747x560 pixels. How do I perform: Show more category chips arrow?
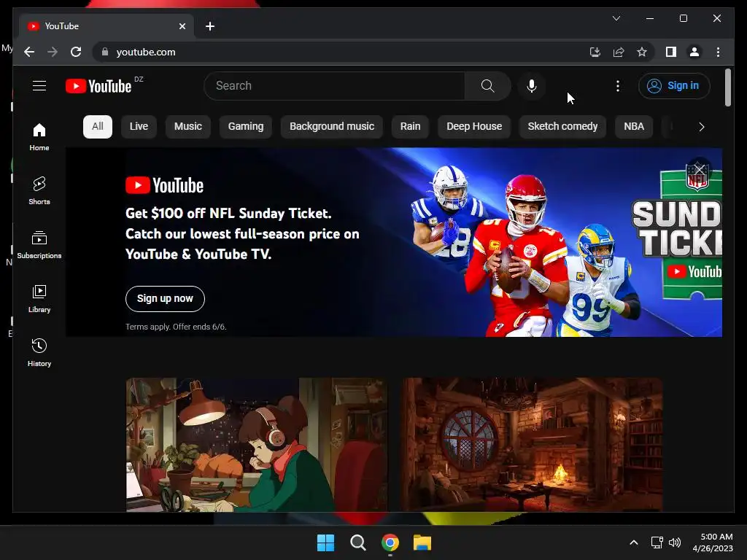[701, 127]
